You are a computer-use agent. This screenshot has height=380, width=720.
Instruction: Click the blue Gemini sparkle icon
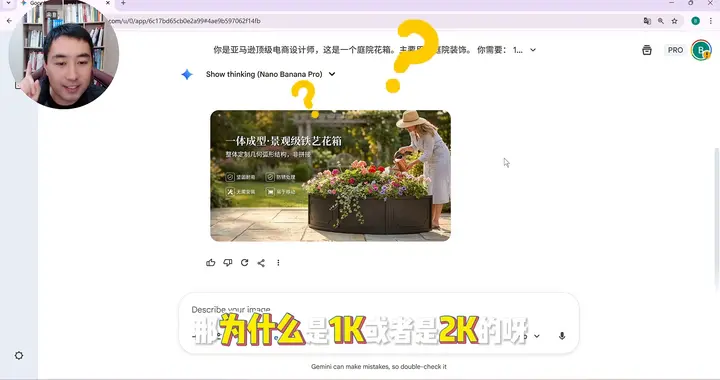point(187,74)
